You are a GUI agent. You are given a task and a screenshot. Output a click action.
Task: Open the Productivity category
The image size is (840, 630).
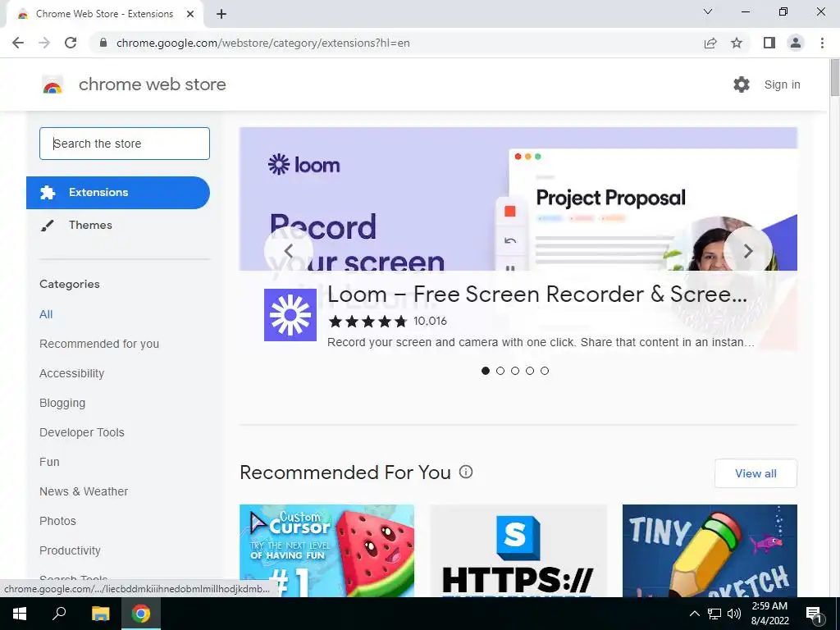(x=71, y=550)
